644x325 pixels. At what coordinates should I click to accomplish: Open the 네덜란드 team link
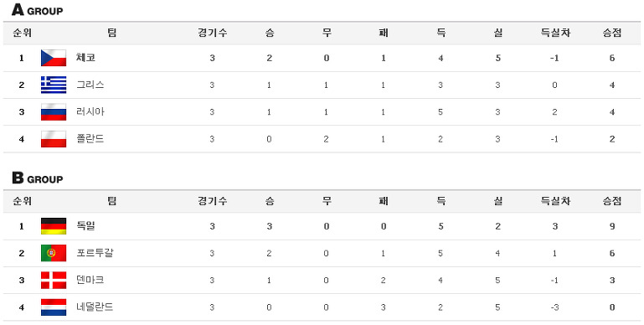(x=95, y=307)
